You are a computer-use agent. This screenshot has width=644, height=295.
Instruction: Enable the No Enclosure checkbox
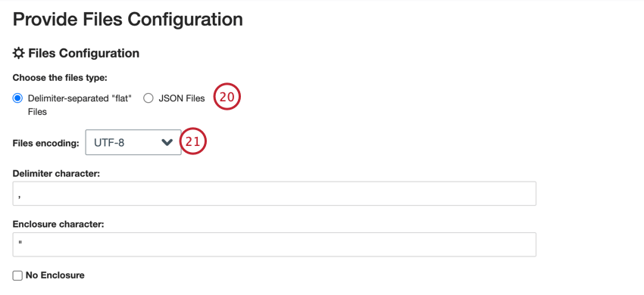pyautogui.click(x=17, y=275)
